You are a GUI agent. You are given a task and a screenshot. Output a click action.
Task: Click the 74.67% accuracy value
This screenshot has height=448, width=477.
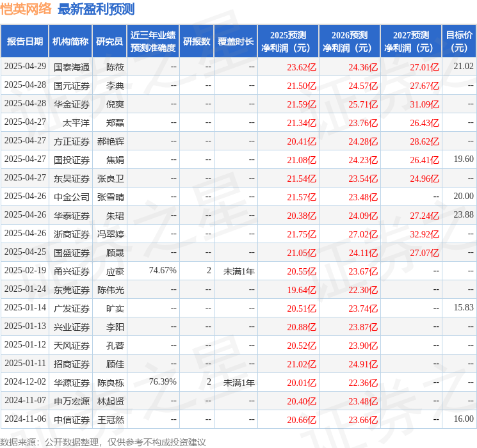[163, 270]
